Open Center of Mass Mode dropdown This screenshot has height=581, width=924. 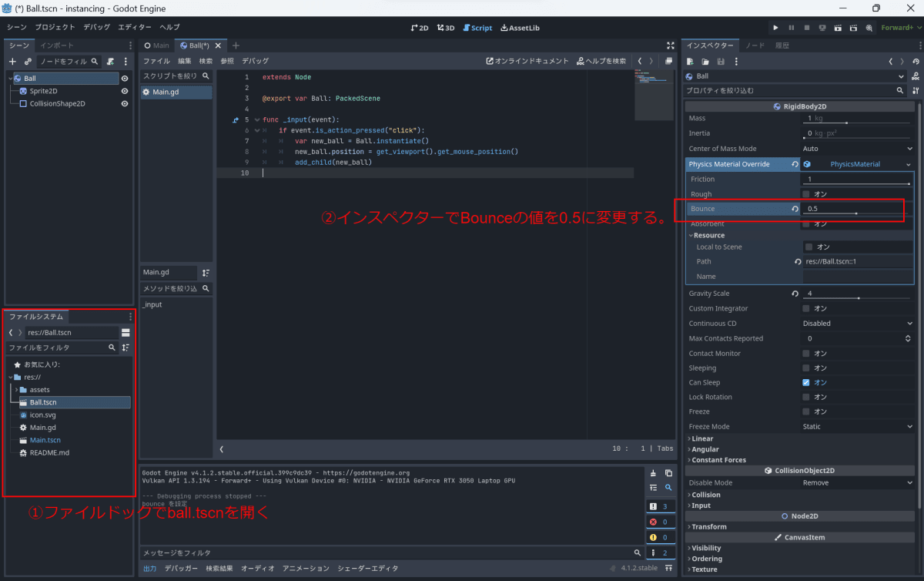(x=857, y=149)
